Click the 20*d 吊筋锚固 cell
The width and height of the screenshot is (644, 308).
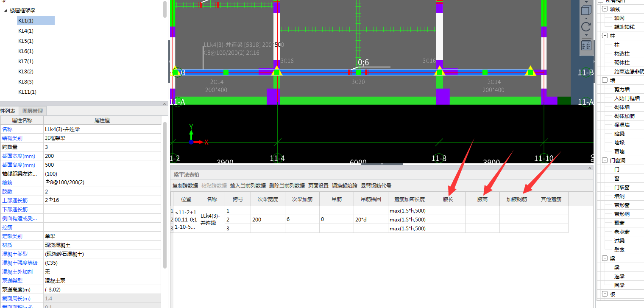(371, 219)
